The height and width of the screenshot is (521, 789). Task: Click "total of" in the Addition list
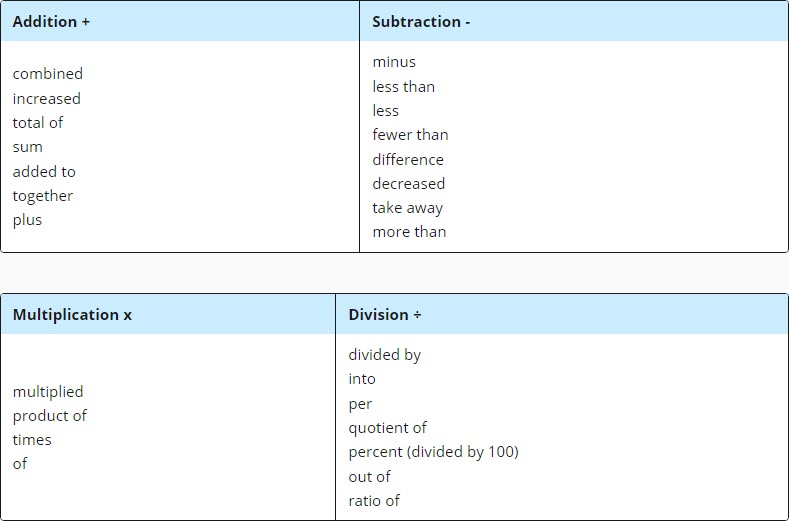click(x=38, y=122)
